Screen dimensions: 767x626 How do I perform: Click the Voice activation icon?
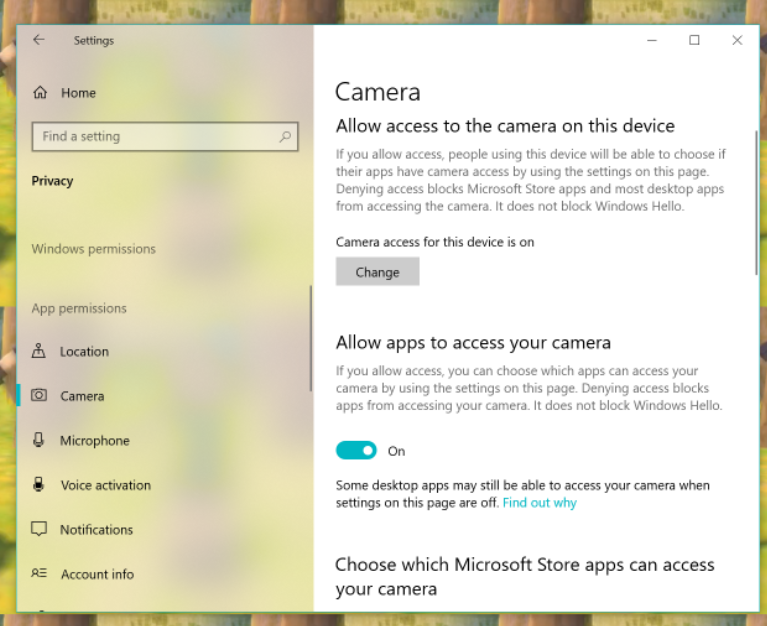click(39, 485)
